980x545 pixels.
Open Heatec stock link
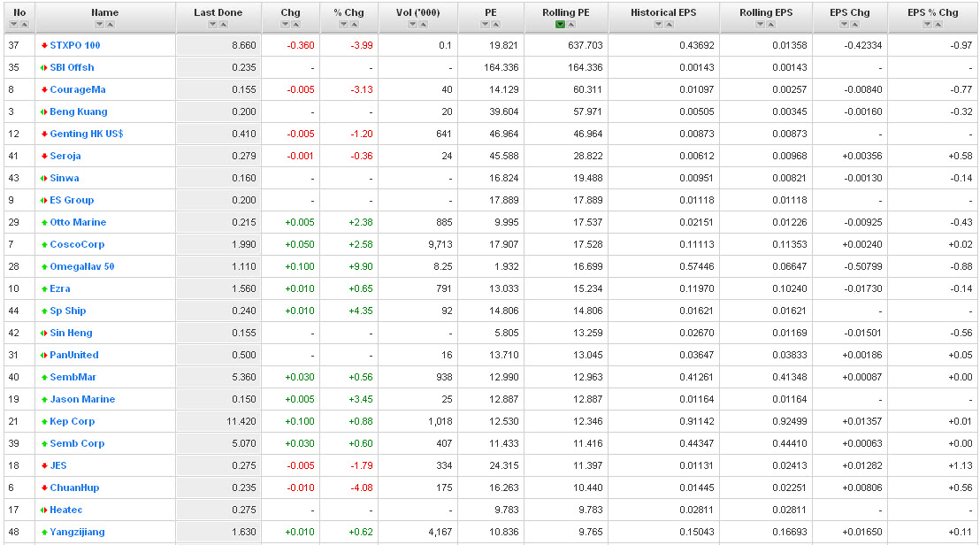66,510
